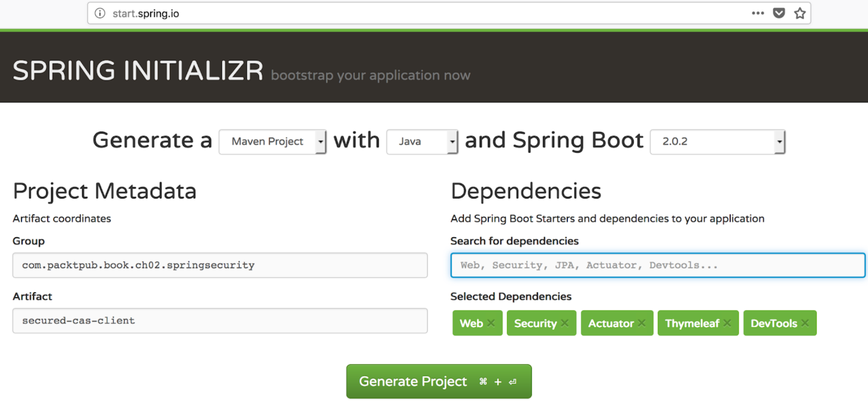Focus the Search for dependencies field
Screen dimensions: 868x404
point(659,265)
